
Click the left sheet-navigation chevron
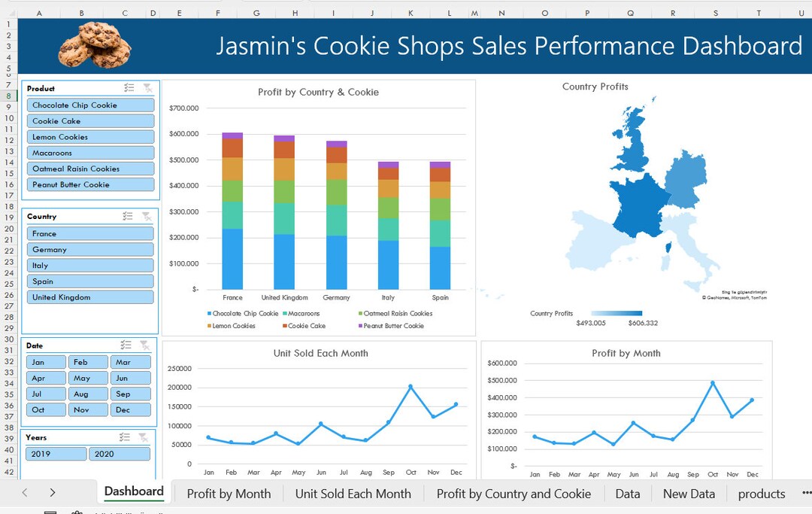click(x=25, y=494)
